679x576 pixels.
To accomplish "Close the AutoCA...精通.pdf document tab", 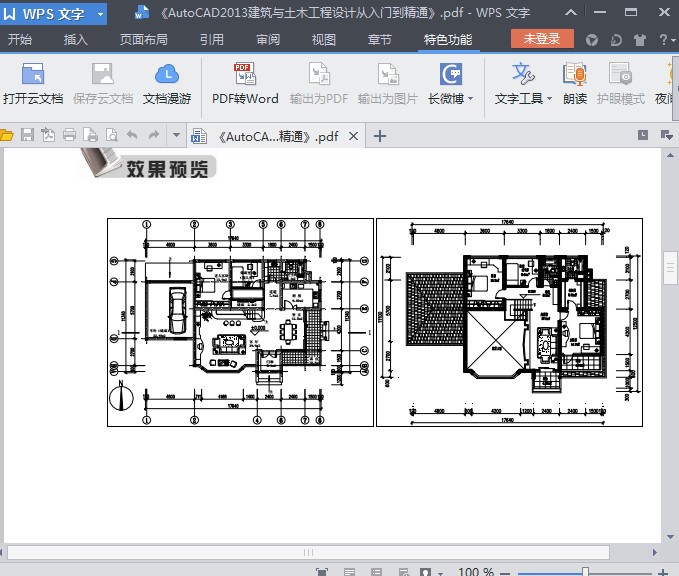I will click(353, 136).
